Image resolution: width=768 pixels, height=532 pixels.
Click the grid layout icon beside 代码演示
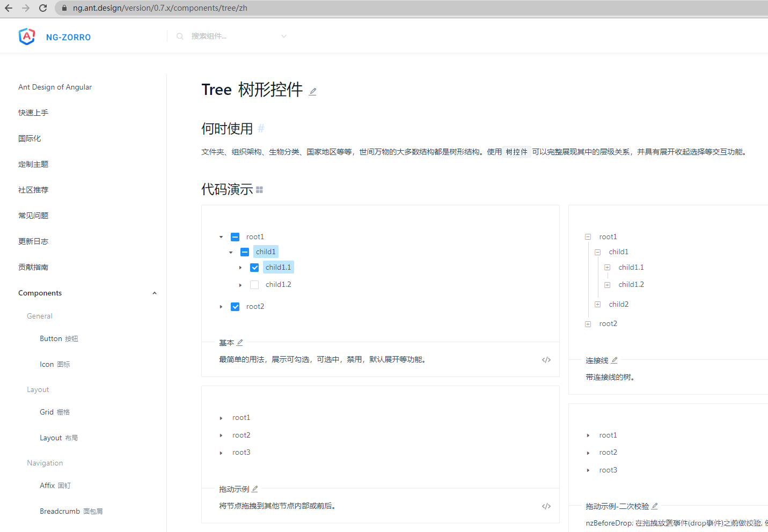point(259,189)
